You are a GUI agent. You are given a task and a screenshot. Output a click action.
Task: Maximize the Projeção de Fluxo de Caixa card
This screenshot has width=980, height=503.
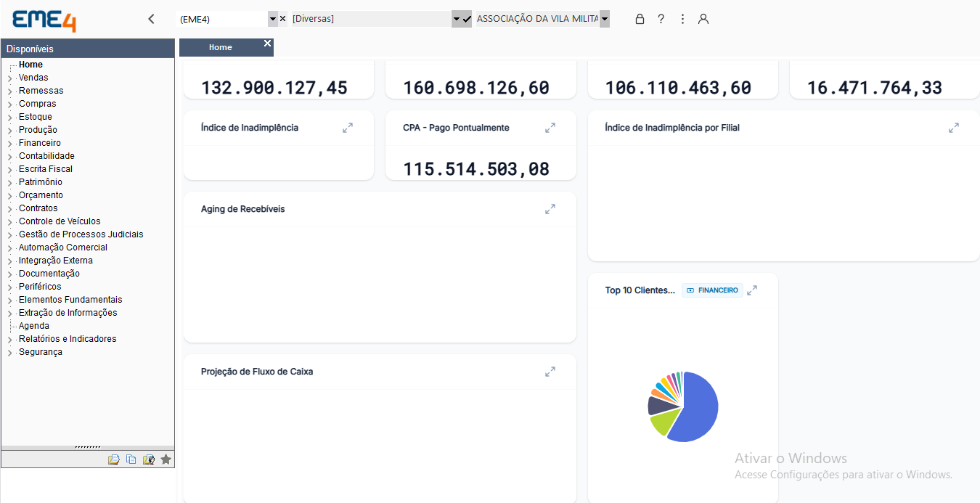[550, 372]
